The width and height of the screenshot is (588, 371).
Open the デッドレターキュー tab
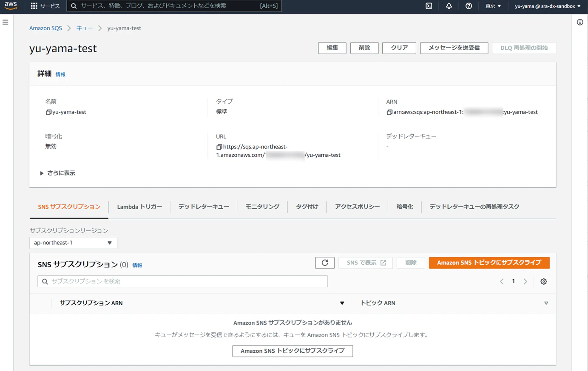coord(204,207)
